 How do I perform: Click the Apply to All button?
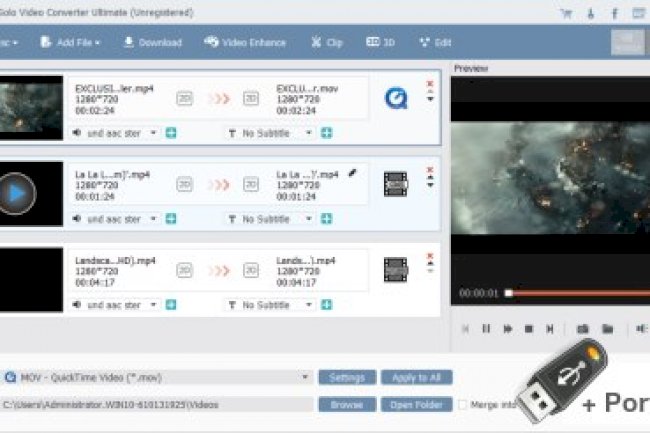pos(416,378)
